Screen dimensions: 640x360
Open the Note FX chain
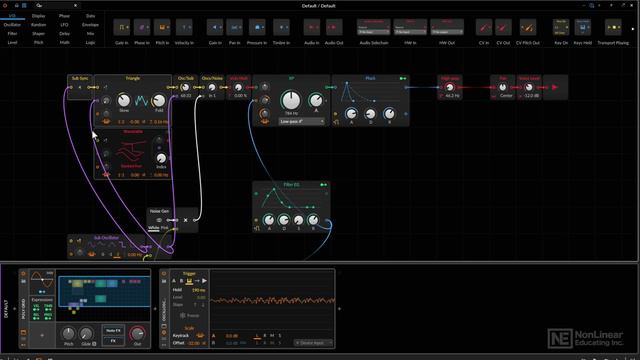[x=113, y=330]
